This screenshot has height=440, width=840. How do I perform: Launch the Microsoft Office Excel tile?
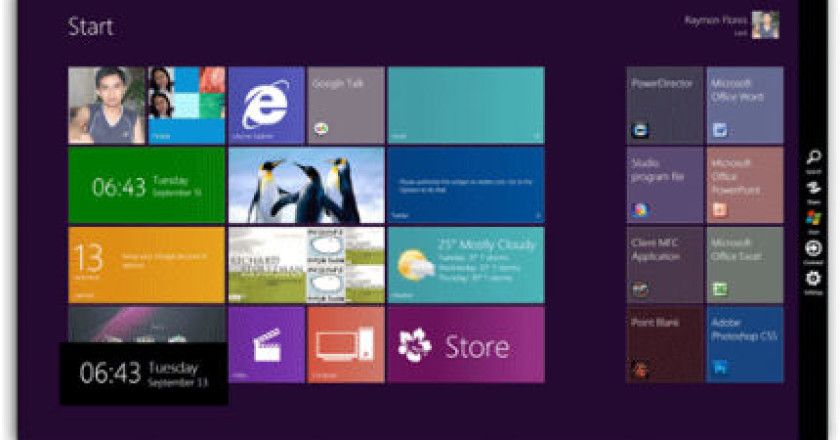click(x=745, y=265)
